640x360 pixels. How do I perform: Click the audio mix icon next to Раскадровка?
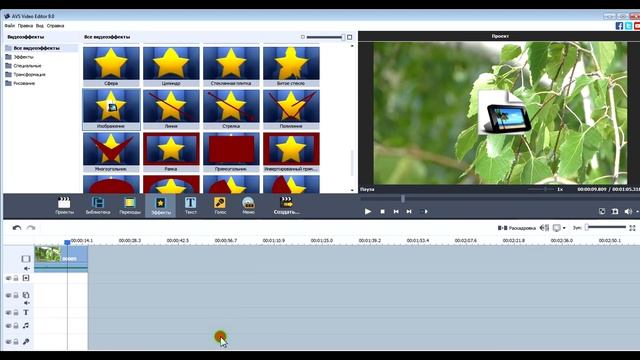544,228
